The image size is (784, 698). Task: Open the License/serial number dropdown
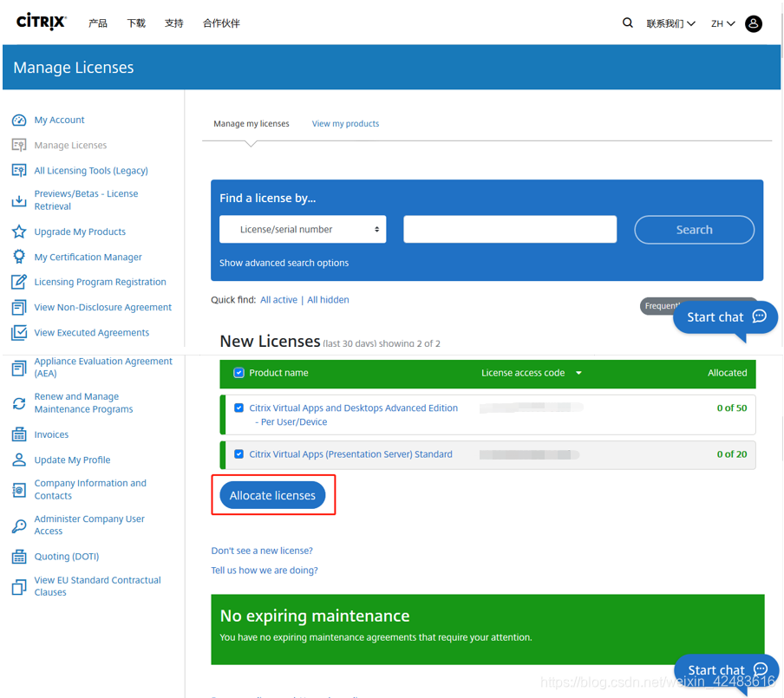point(303,229)
